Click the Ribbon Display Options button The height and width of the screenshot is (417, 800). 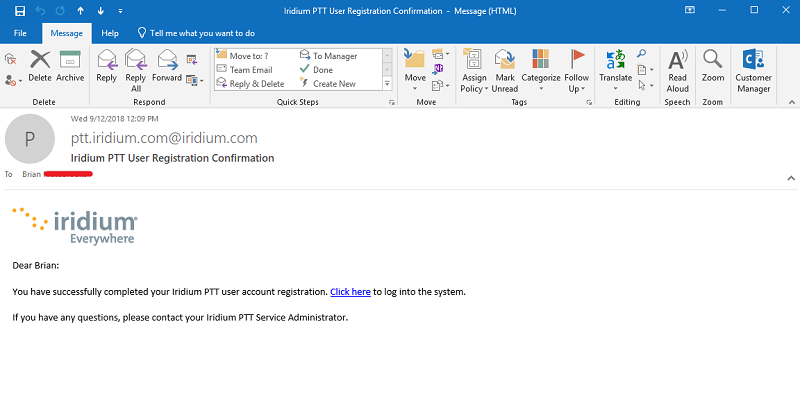(689, 10)
